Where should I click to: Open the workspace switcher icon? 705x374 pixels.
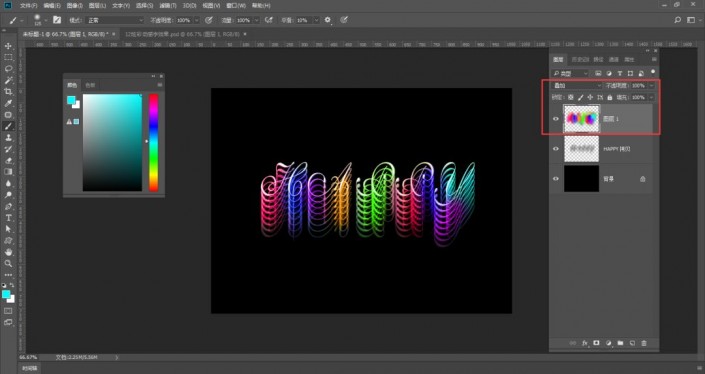tap(691, 20)
